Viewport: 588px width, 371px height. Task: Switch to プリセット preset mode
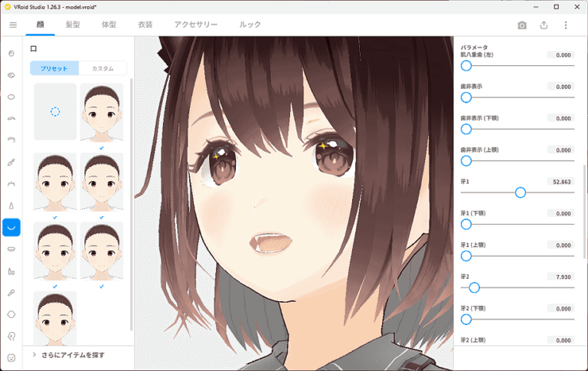click(54, 68)
